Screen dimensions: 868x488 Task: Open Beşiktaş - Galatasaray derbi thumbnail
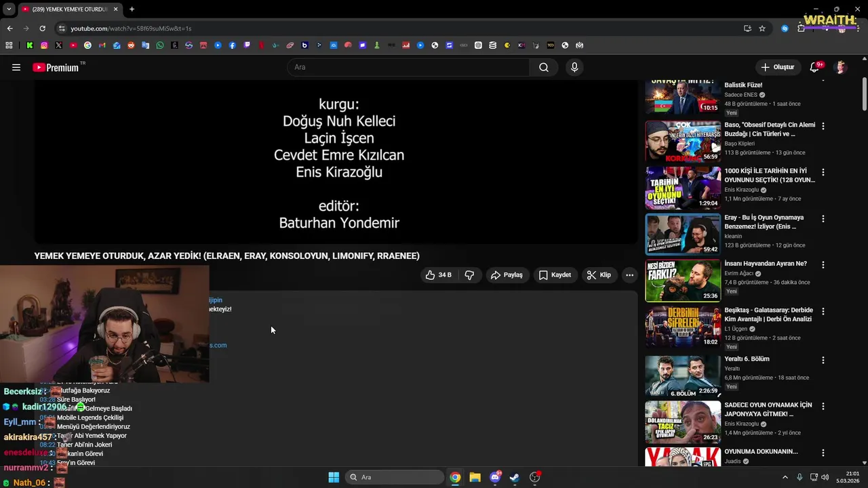click(683, 327)
